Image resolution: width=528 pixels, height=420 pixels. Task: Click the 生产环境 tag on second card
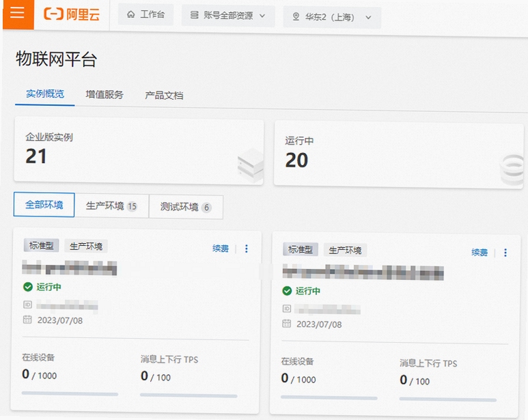[x=345, y=251]
